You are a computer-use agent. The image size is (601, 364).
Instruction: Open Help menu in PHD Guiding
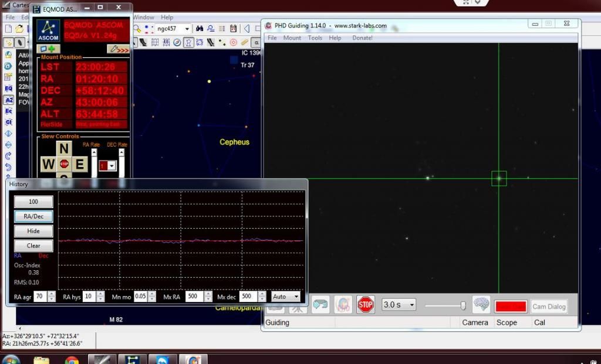(335, 38)
